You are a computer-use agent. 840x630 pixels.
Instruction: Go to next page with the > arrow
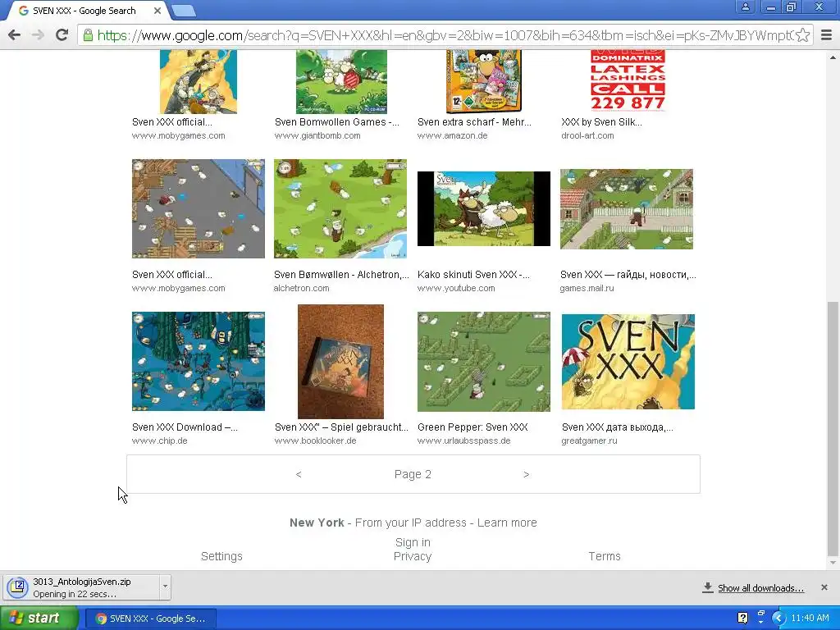click(526, 475)
